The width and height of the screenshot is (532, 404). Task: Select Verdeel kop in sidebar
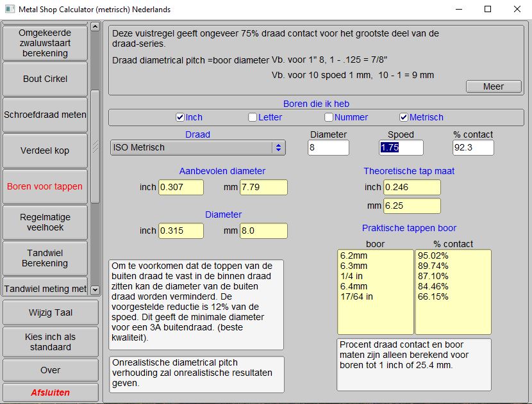[45, 151]
